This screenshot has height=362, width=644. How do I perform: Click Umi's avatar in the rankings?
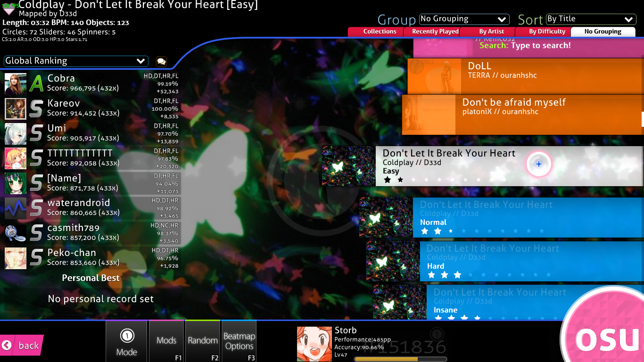click(x=16, y=134)
